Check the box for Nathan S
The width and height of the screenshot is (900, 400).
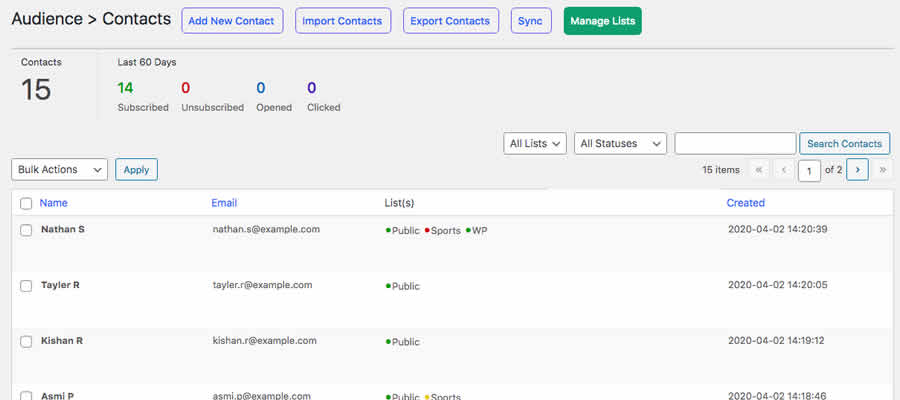(26, 230)
